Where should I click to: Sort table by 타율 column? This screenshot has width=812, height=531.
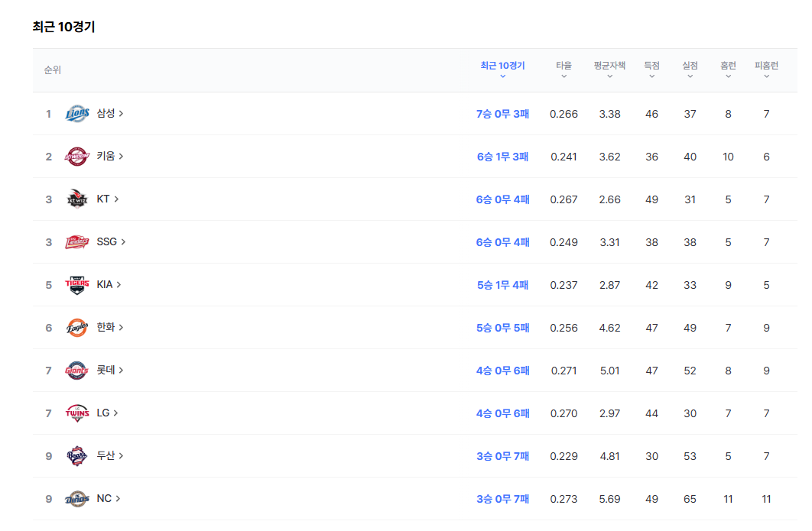(564, 70)
